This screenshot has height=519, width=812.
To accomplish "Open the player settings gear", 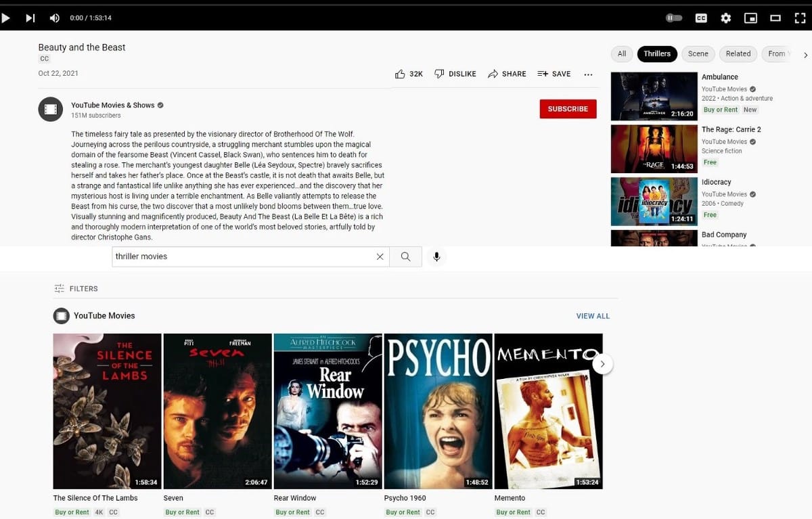I will point(725,18).
